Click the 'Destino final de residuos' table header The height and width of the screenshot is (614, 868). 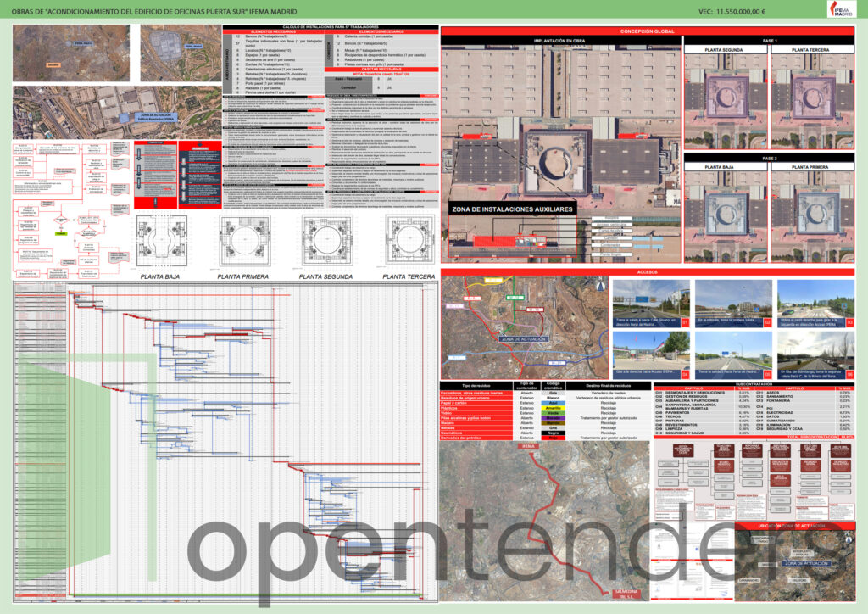608,385
